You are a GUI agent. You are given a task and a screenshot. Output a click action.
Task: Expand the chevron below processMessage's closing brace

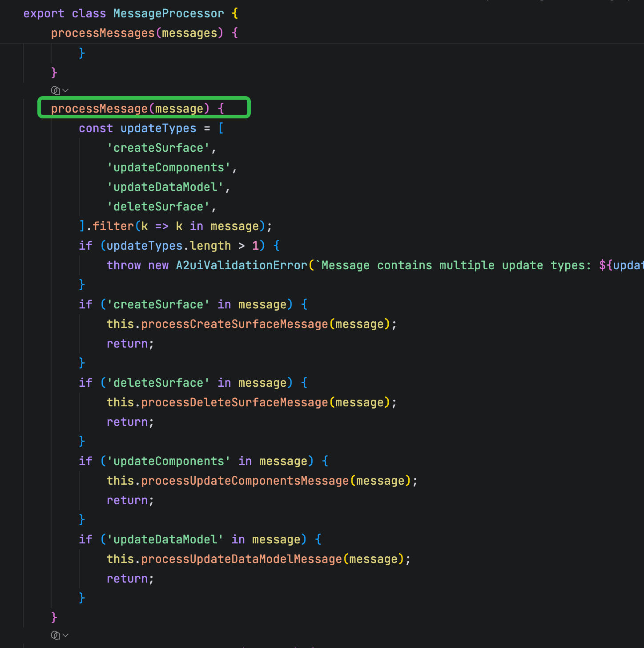click(66, 635)
